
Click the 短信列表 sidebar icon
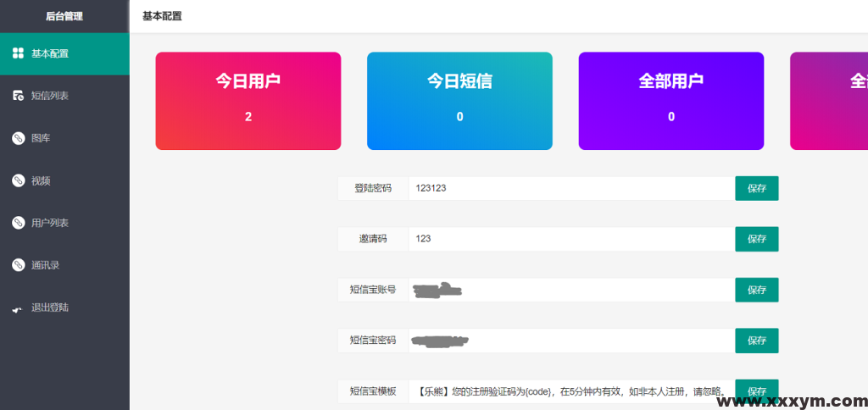(x=18, y=96)
